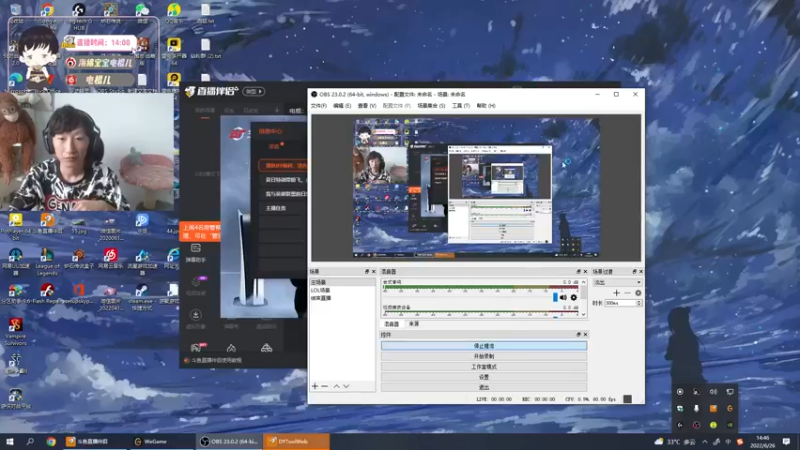Open the Logitech G HUB desktop shortcut
Viewport: 800px width, 450px height.
point(79,16)
